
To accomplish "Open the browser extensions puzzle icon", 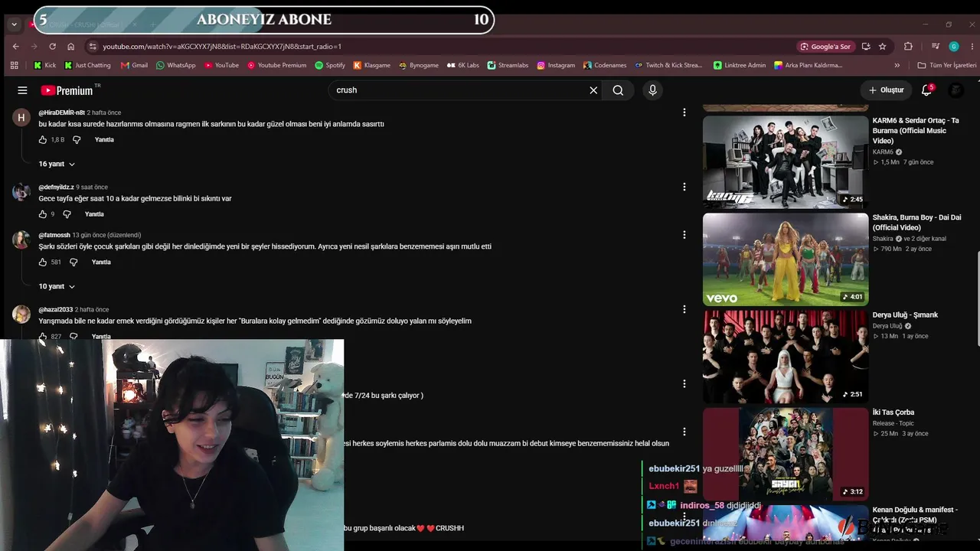I will (908, 46).
